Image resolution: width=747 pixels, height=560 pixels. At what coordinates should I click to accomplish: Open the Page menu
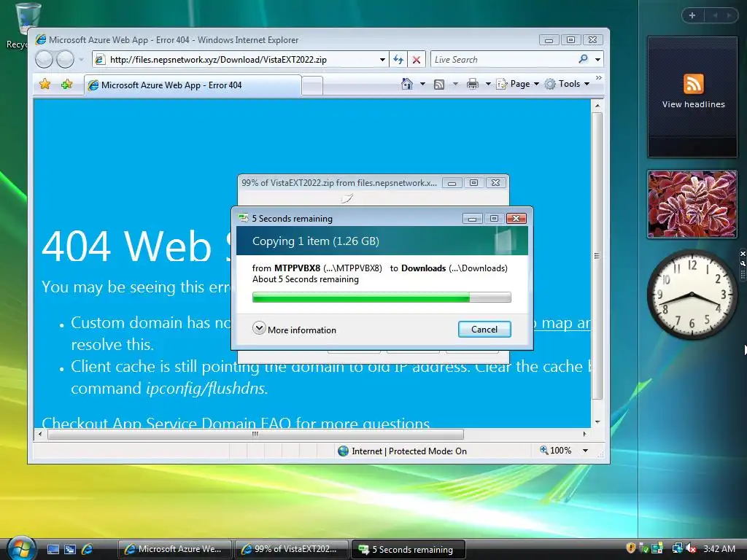tap(517, 84)
